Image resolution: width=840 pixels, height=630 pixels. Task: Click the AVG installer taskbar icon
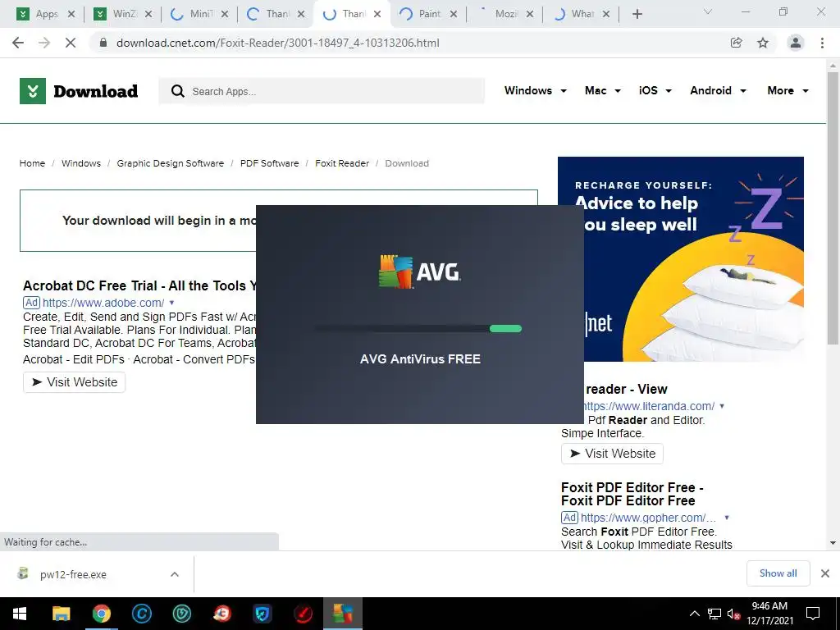[343, 614]
